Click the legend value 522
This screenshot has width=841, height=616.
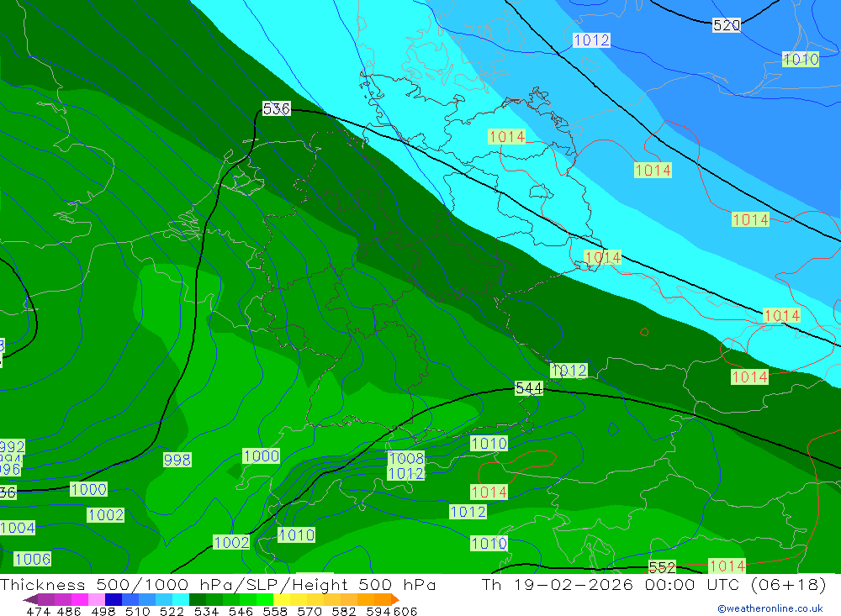172,611
